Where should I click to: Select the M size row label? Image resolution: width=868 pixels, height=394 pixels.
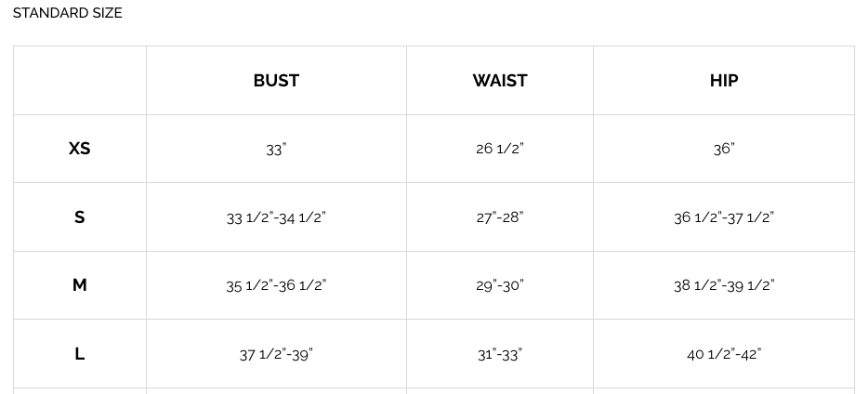[x=80, y=285]
